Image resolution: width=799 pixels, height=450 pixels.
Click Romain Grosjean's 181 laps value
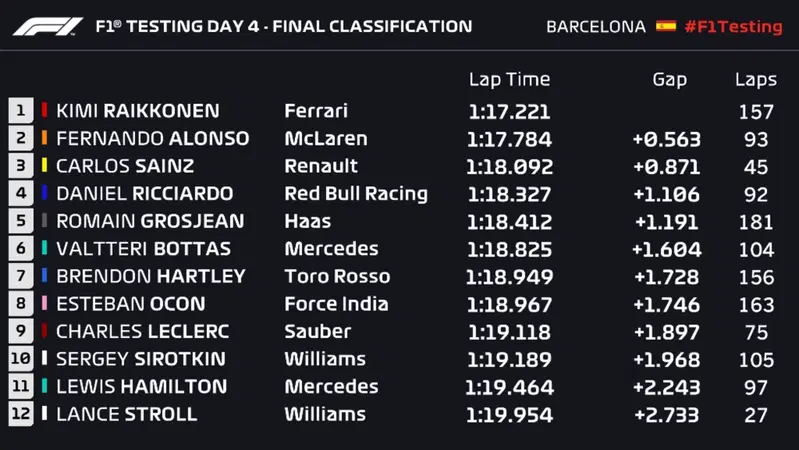(x=756, y=222)
